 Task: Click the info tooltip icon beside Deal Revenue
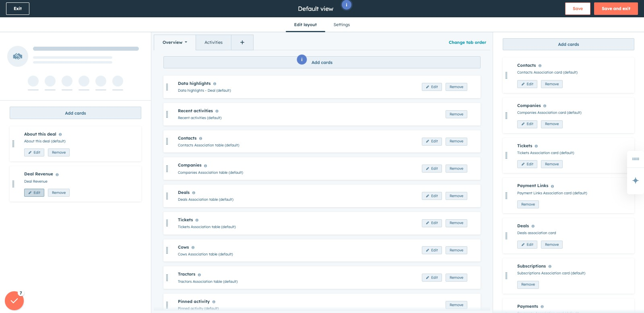pyautogui.click(x=57, y=175)
